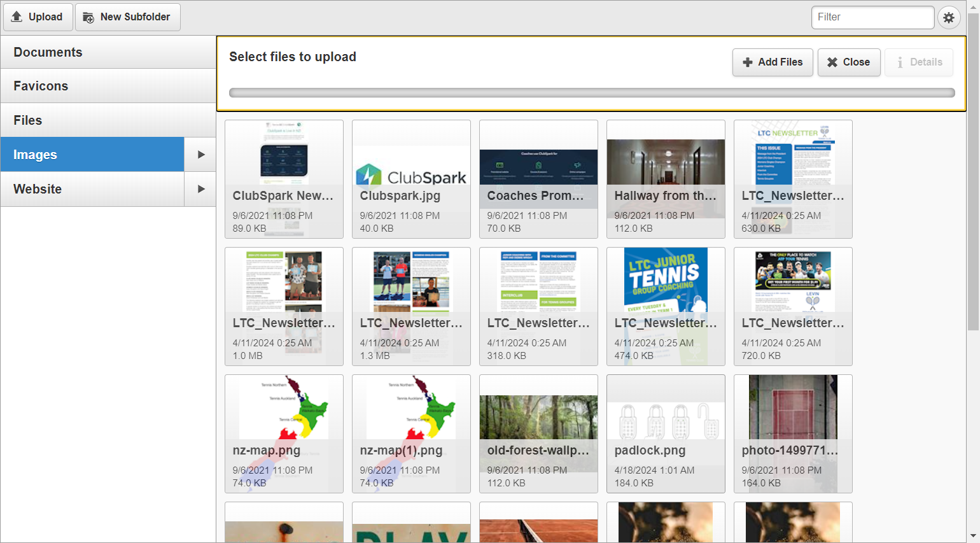Click the scrollbar down arrow
The image size is (980, 543).
point(974,537)
